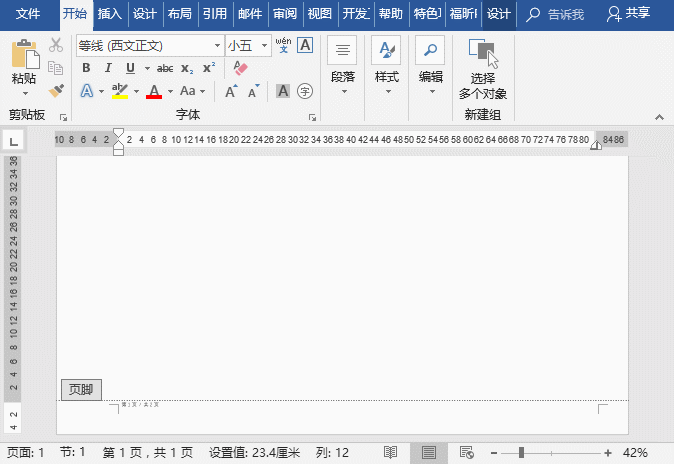Apply red font color

(x=154, y=91)
